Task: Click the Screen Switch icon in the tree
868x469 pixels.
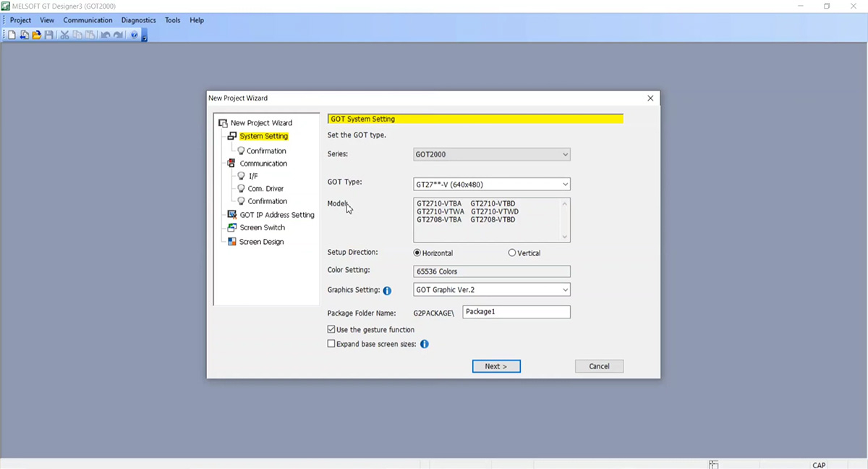Action: tap(232, 227)
